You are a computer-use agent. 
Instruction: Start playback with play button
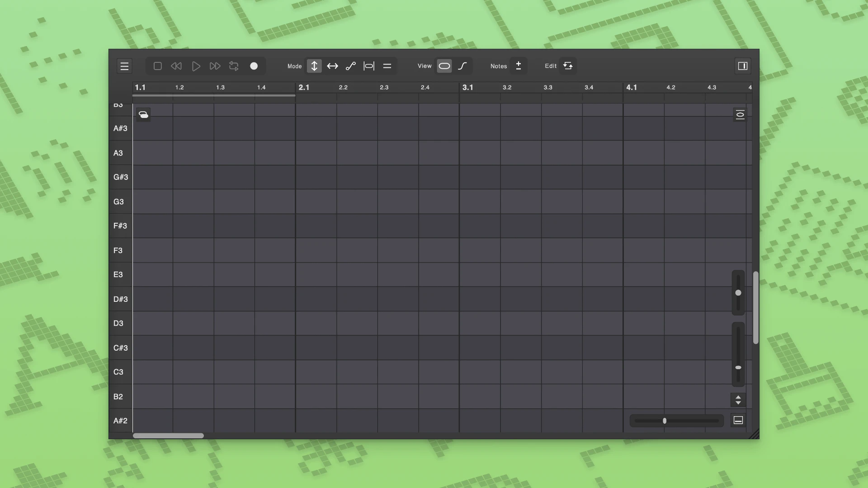196,66
